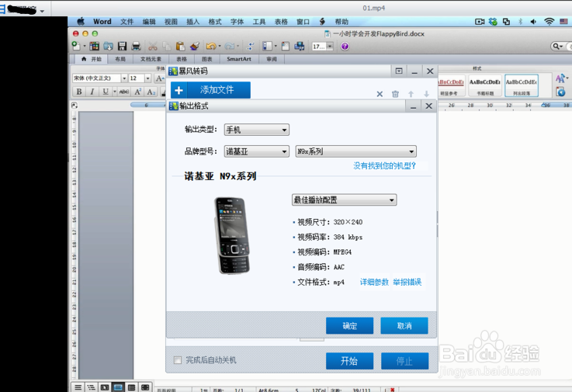This screenshot has height=392, width=572.
Task: Toggle Bold formatting in Word ribbon
Action: pos(79,92)
